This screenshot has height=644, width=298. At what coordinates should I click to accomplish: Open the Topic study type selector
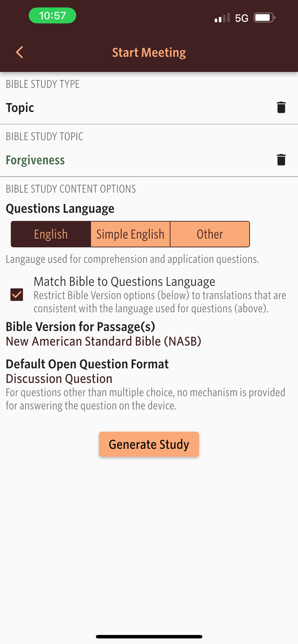coord(20,108)
